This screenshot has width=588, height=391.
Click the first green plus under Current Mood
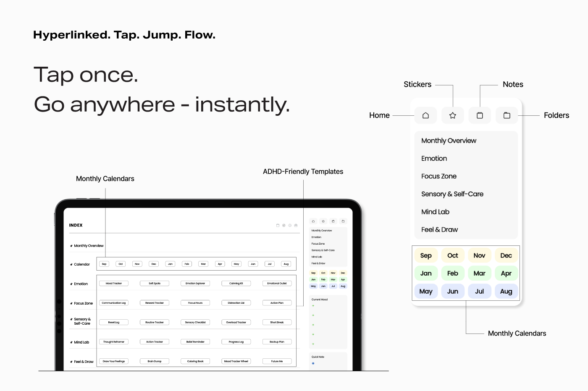click(313, 306)
